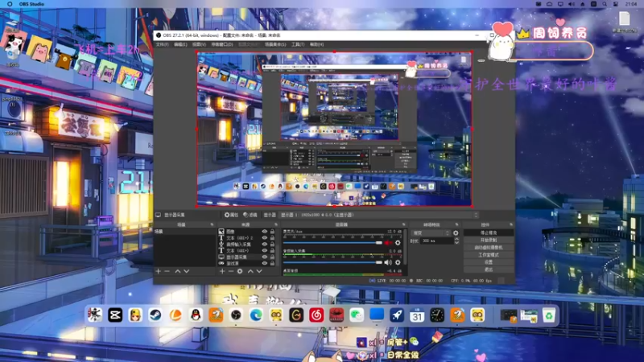Open scene transition properties gear
The image size is (644, 362).
click(x=456, y=233)
